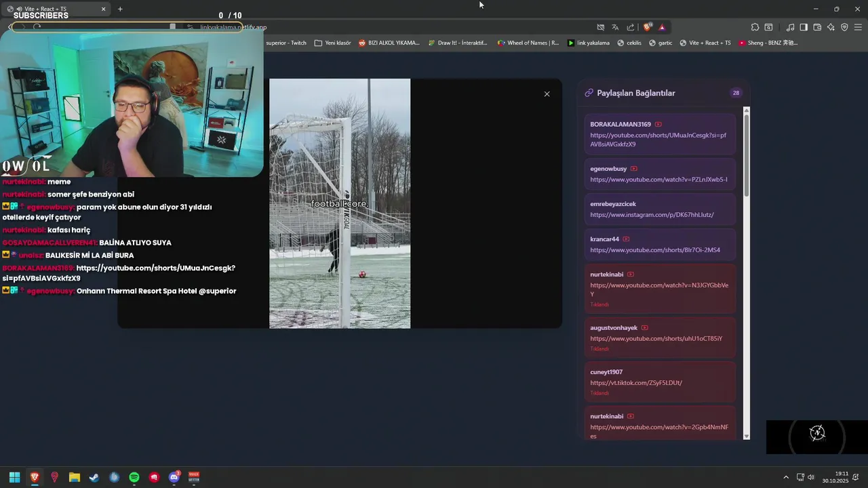Open egenowbusy's shared YouTube watch link
This screenshot has height=488, width=868.
point(658,180)
